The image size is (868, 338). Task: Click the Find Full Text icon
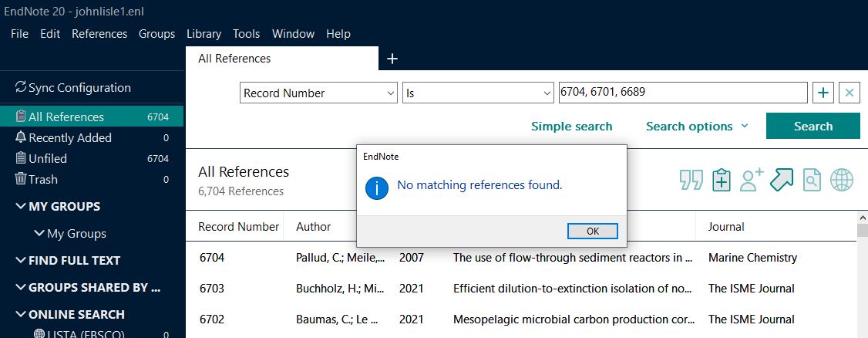pos(812,180)
